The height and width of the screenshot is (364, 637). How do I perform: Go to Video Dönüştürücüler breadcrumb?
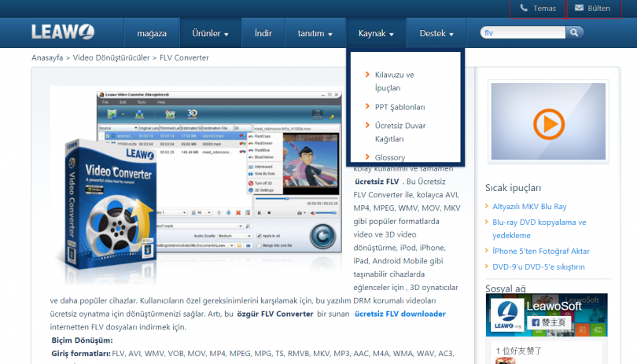(x=112, y=57)
